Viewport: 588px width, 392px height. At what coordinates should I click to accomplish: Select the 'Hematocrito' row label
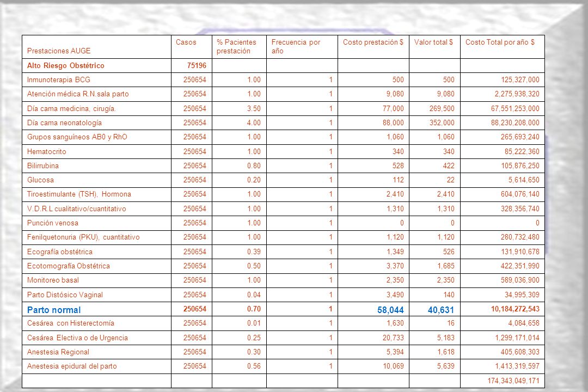coord(46,151)
